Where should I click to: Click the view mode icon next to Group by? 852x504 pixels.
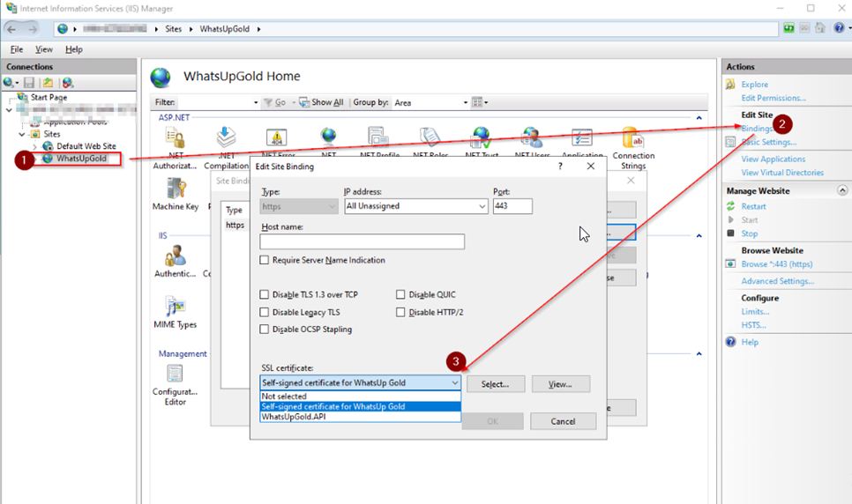(x=479, y=102)
